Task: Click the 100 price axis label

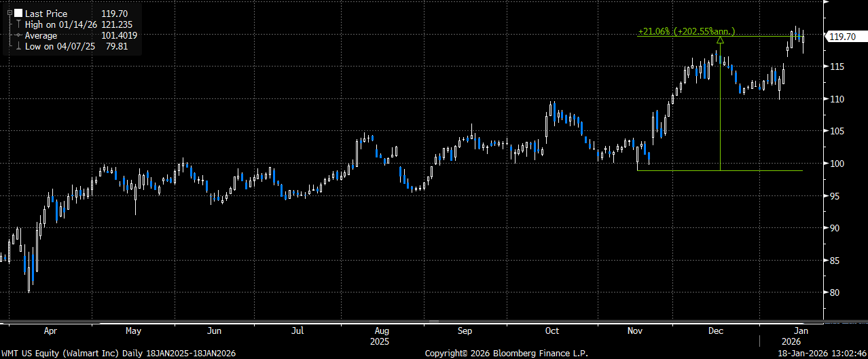Action: (836, 164)
